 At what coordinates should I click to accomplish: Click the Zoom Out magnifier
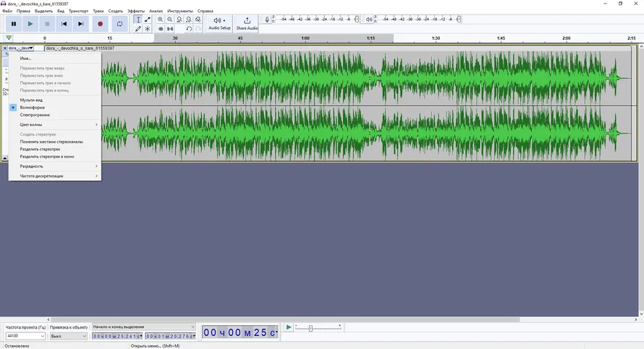coord(169,20)
